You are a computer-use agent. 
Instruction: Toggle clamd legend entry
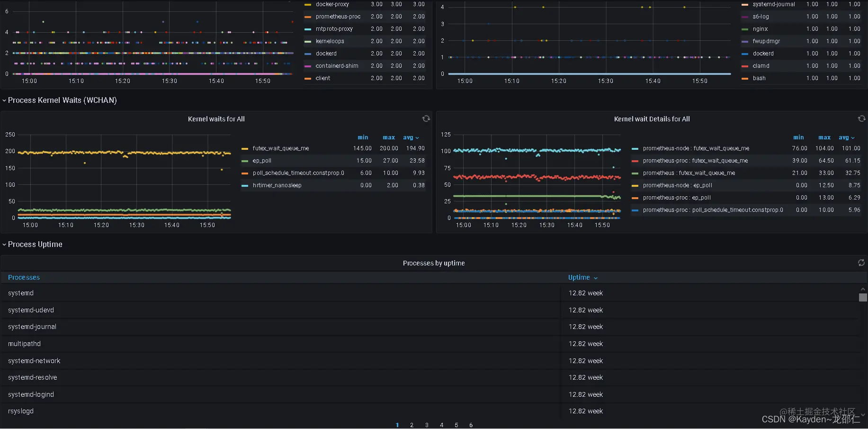coord(761,66)
